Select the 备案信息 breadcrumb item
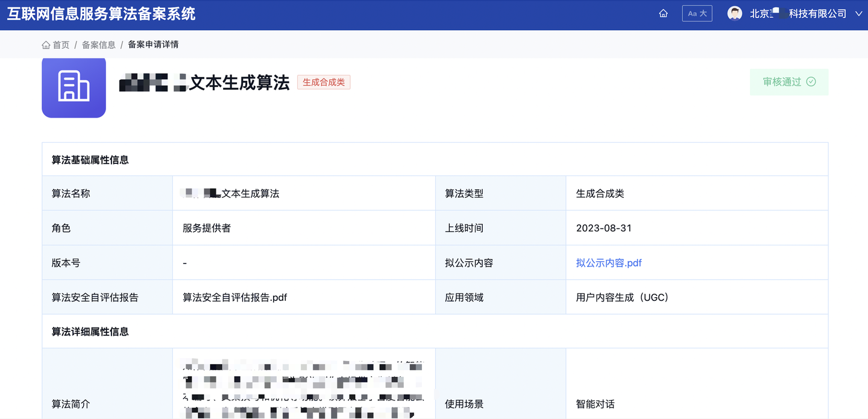 (98, 44)
